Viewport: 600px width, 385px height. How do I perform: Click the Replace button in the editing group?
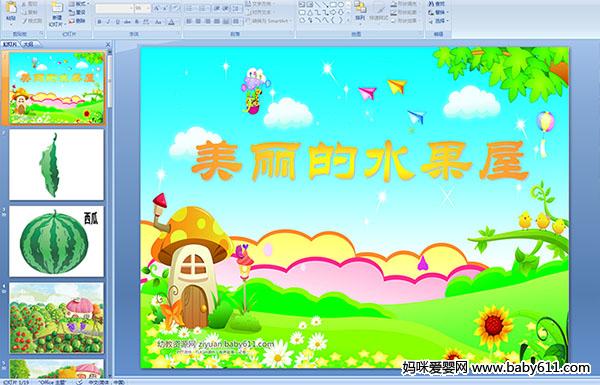[x=438, y=12]
